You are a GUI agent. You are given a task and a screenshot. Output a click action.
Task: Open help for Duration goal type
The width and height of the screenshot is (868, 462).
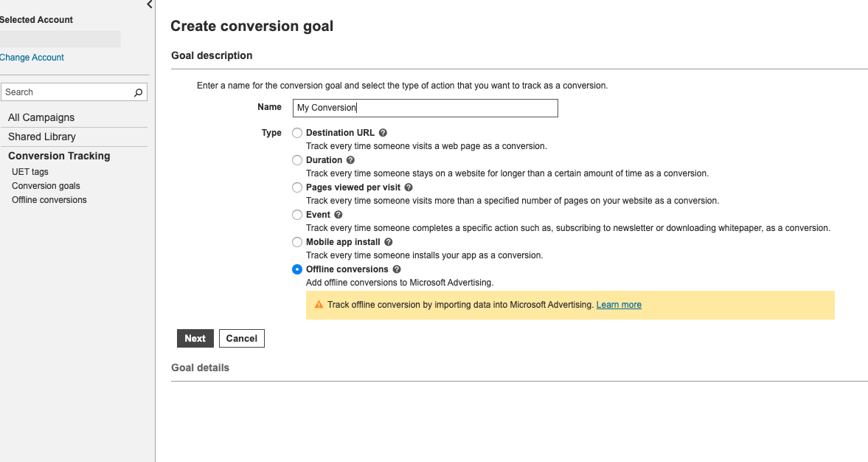(x=351, y=160)
